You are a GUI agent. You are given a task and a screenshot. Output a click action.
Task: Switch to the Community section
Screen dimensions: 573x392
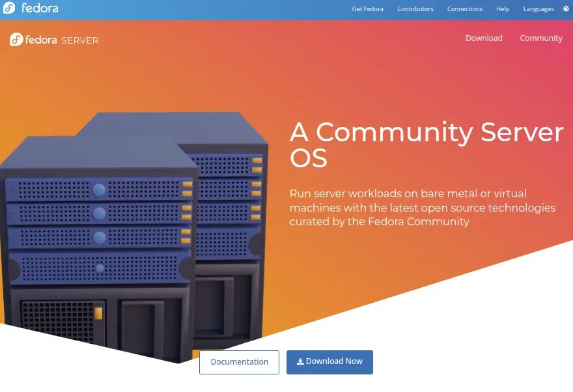pos(540,38)
